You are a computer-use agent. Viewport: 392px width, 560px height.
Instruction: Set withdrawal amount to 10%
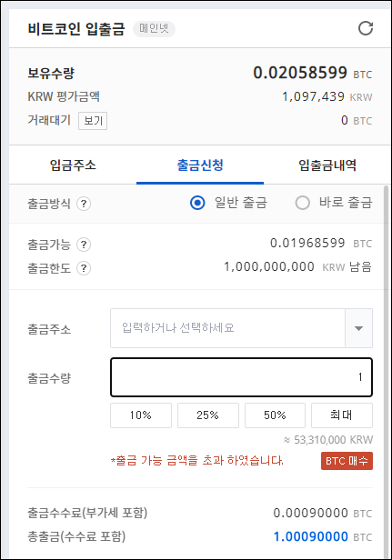coord(141,415)
